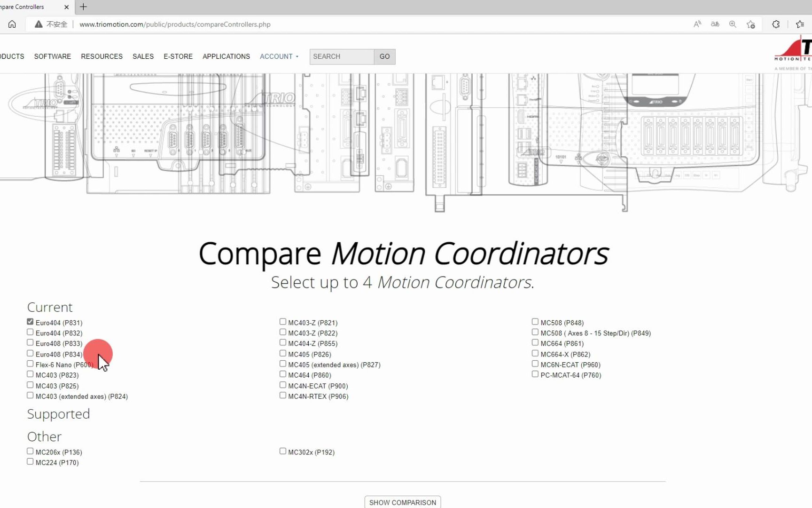812x508 pixels.
Task: Check the MC508 (P848) checkbox
Action: point(535,322)
